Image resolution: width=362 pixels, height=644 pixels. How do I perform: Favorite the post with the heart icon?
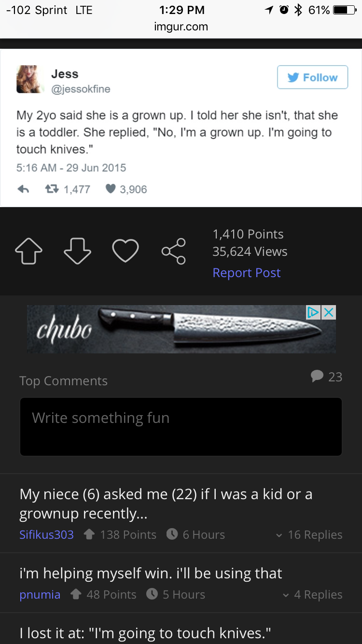point(125,251)
